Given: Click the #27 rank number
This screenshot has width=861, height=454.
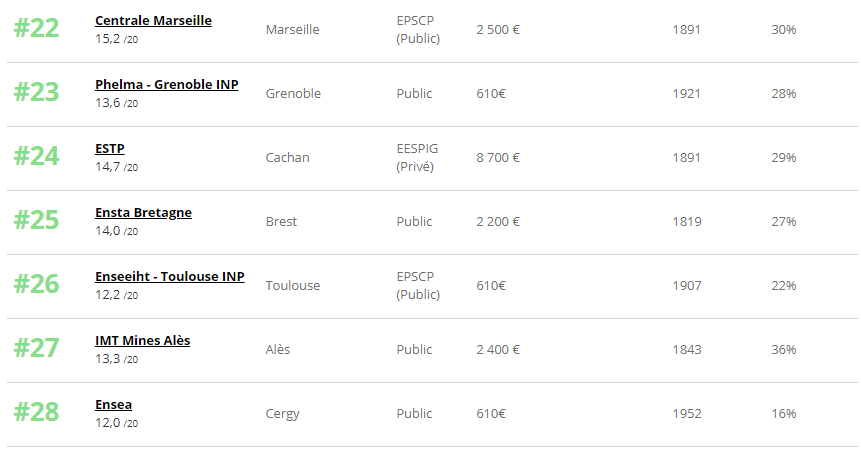Looking at the screenshot, I should [36, 348].
